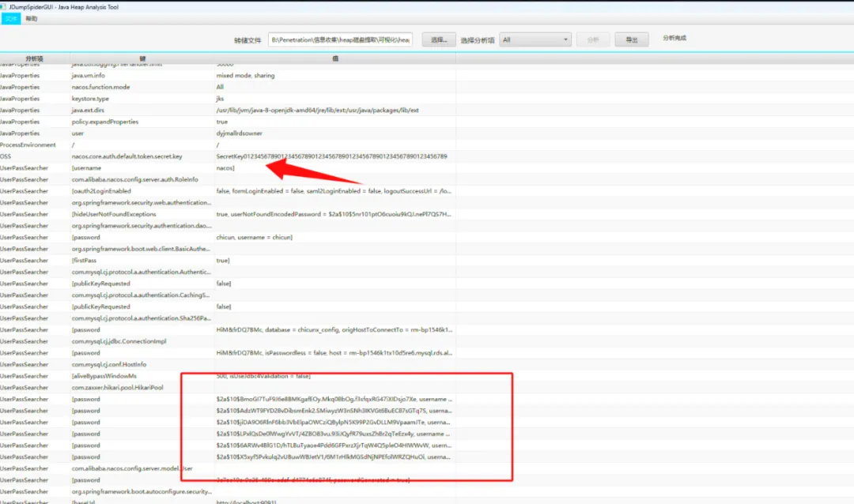The width and height of the screenshot is (854, 504).
Task: Click the 'database = chicunx_config' value cell
Action: [334, 330]
